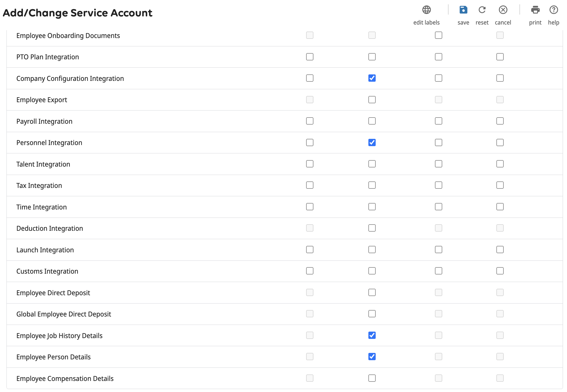Click the 'Payroll Integration' row label
Screen dimensions: 567x392
44,121
